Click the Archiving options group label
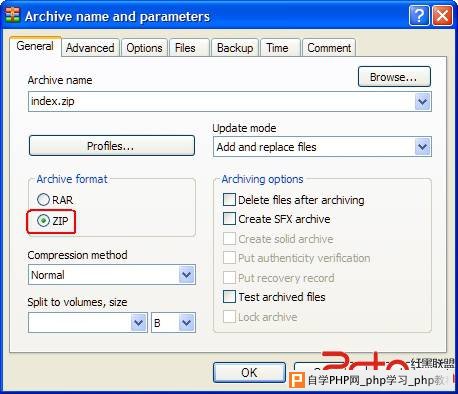Screen dimensions: 458x394 (x=262, y=179)
